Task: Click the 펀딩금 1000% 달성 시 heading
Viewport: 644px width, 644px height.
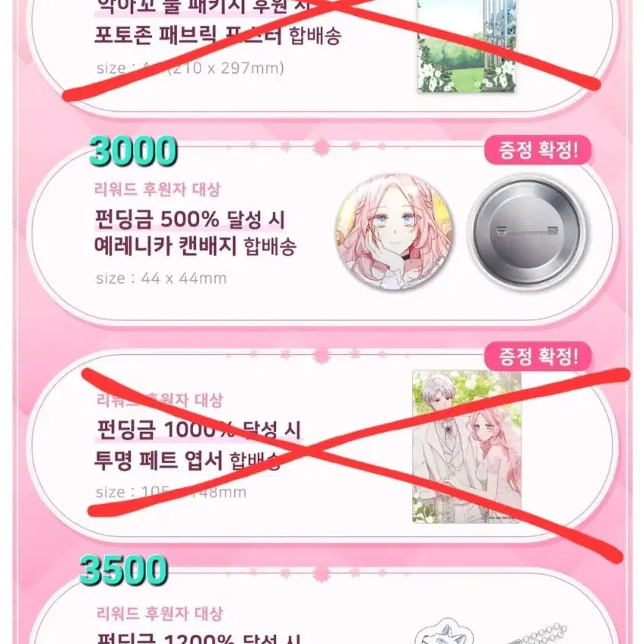Action: pyautogui.click(x=198, y=430)
